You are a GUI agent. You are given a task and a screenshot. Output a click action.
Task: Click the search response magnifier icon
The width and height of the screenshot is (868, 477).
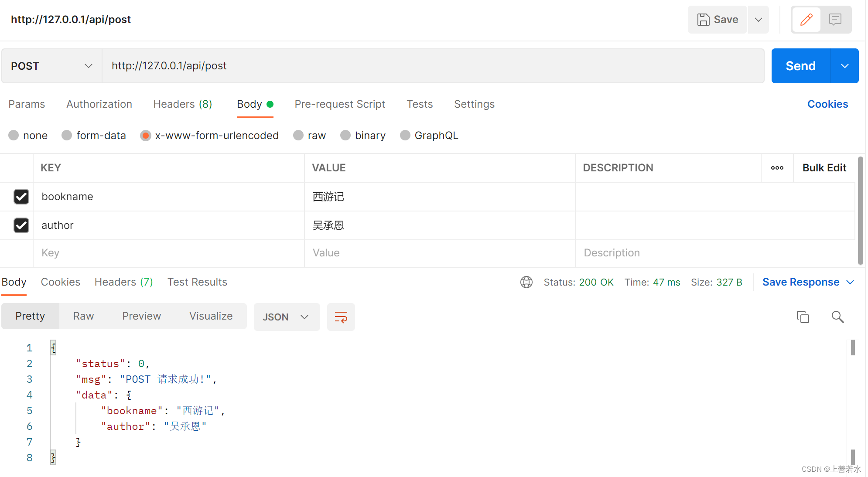tap(837, 317)
